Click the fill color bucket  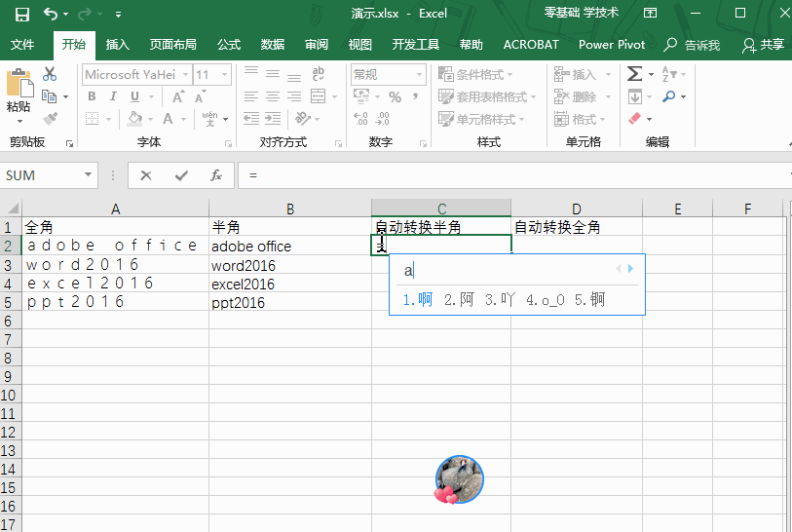pyautogui.click(x=134, y=119)
